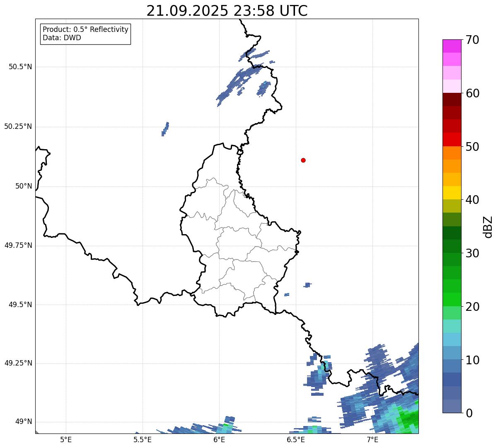Click the Product: 0.5° Reflectivity label

point(85,30)
